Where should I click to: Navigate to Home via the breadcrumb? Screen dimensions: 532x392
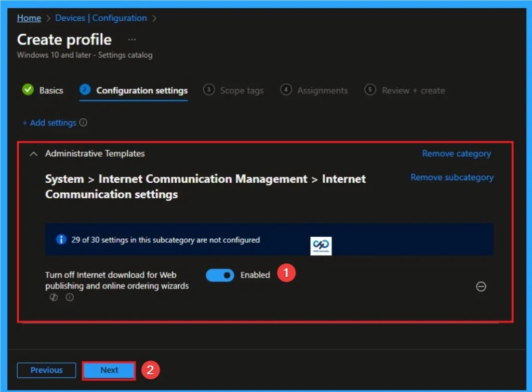point(29,18)
